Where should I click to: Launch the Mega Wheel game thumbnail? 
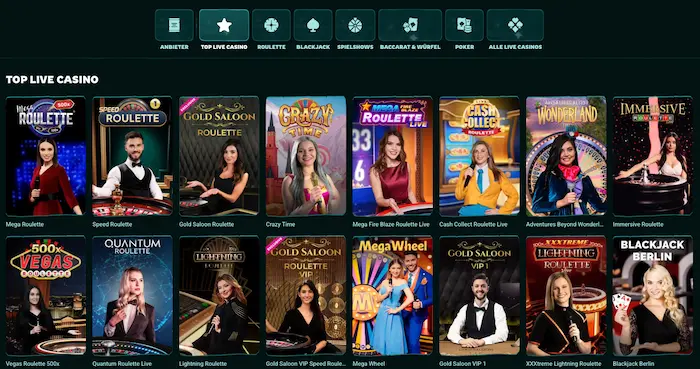point(392,296)
